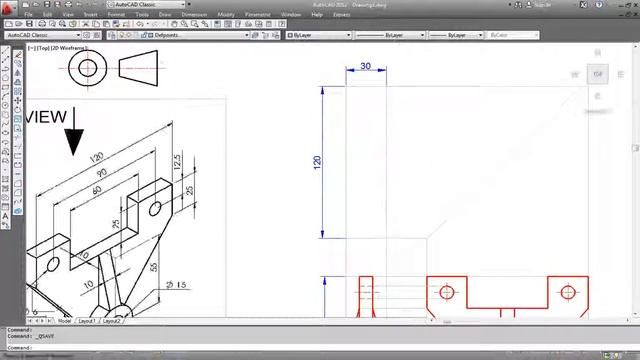Open the ByLayer color control dropdown
The height and width of the screenshot is (360, 640).
coord(319,35)
